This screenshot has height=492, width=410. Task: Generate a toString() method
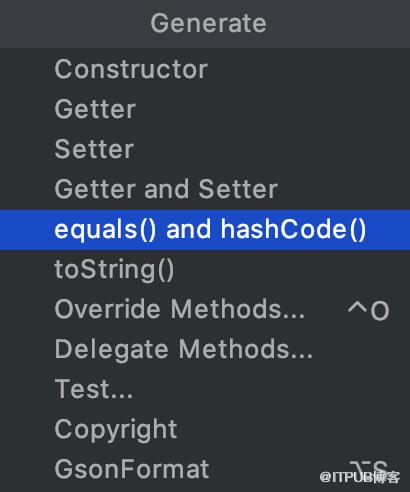[x=205, y=269]
